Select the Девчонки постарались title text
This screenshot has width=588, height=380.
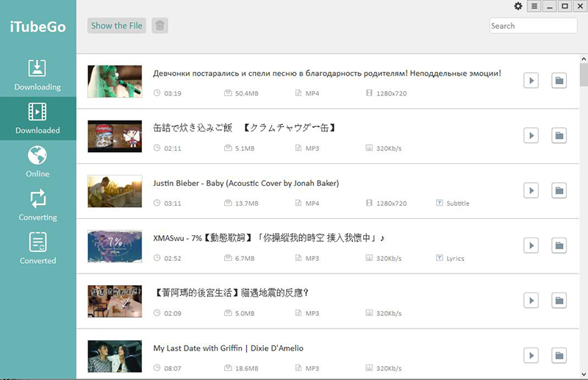327,74
